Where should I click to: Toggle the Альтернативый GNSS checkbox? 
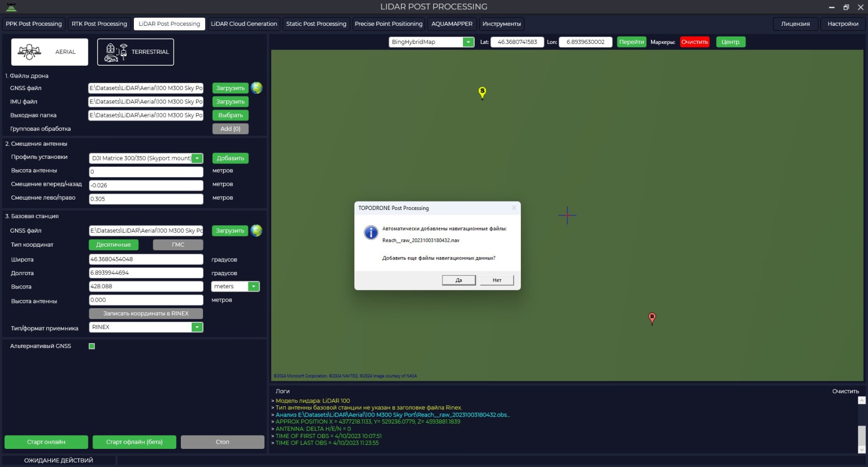92,347
